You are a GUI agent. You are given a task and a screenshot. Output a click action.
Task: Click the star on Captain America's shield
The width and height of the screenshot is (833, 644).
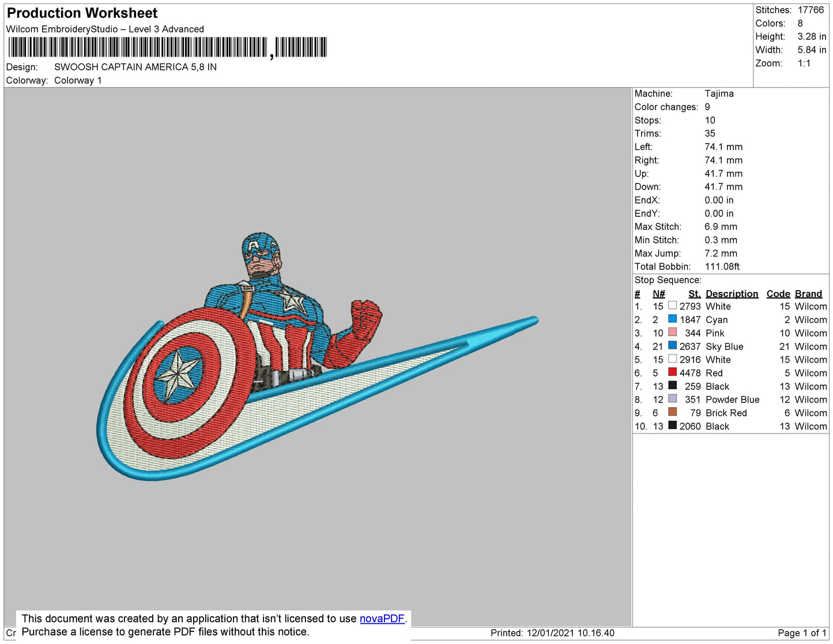[179, 375]
